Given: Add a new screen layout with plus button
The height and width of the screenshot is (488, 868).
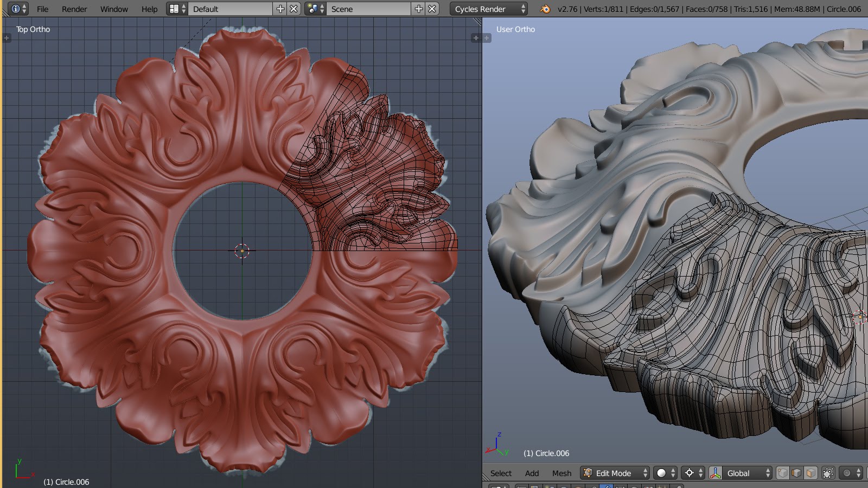Looking at the screenshot, I should click(280, 9).
